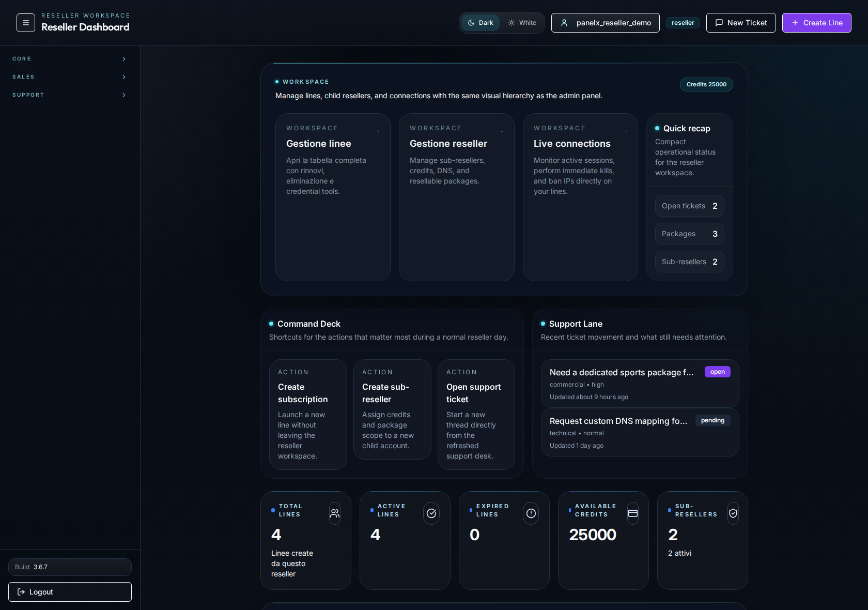Expand the SALES sidebar section
Screen dimensions: 868x610
(69, 77)
